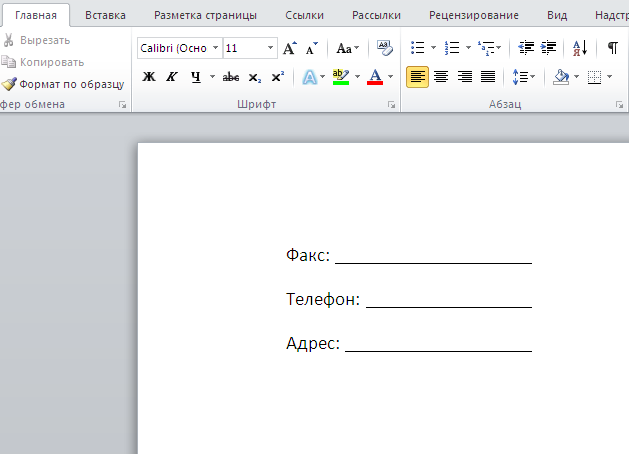Toggle bold (Ж) formatting
This screenshot has width=629, height=454.
pos(149,77)
